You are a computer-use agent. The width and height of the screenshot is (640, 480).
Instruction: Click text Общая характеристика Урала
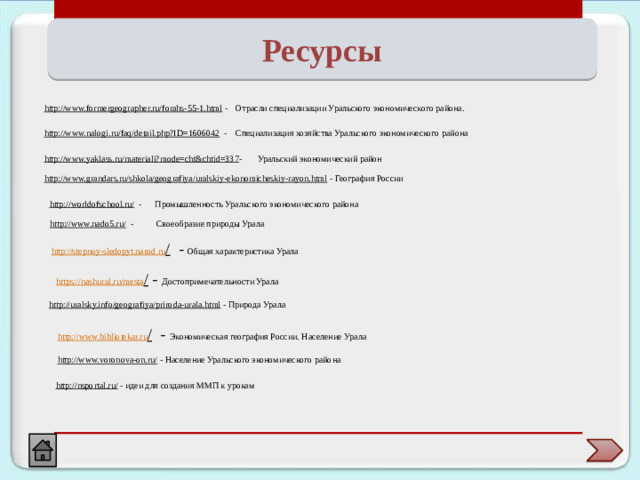coord(242,251)
